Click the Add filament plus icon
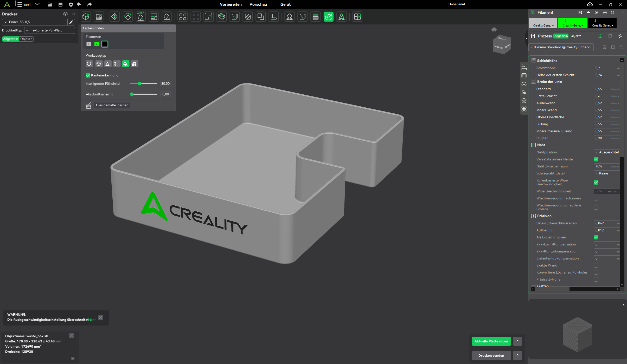627x364 pixels. [597, 12]
